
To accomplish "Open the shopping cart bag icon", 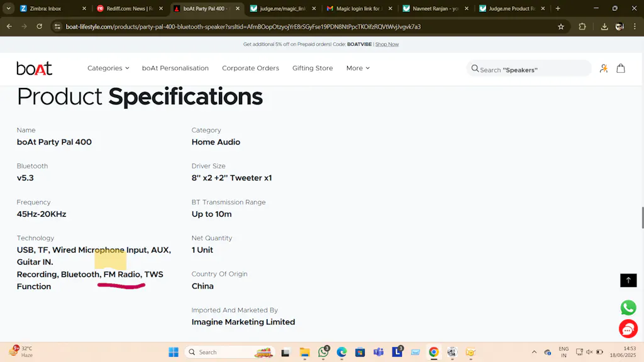I will tap(620, 69).
